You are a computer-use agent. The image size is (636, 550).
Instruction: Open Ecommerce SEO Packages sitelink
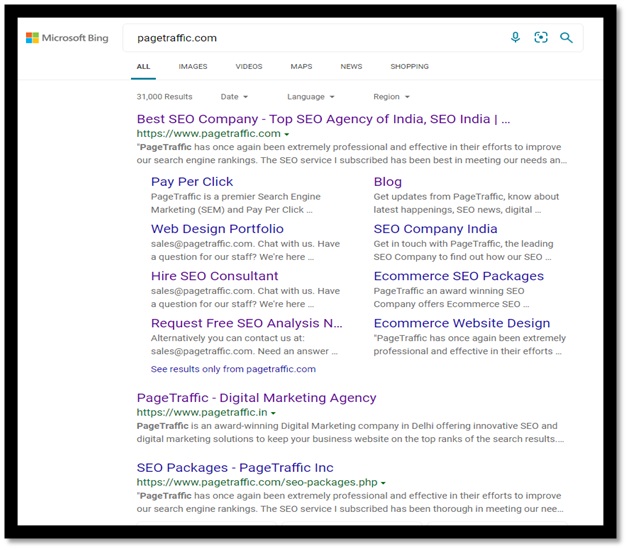click(x=458, y=276)
